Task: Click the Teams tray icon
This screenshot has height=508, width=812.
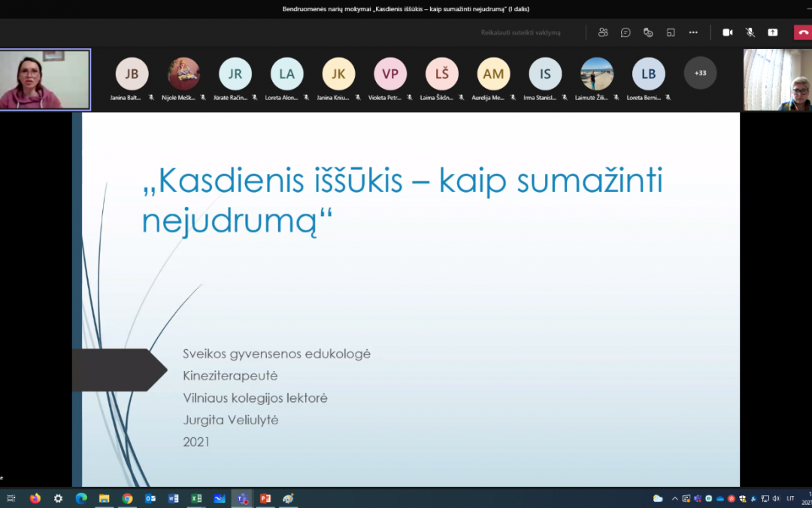Action: (x=698, y=499)
